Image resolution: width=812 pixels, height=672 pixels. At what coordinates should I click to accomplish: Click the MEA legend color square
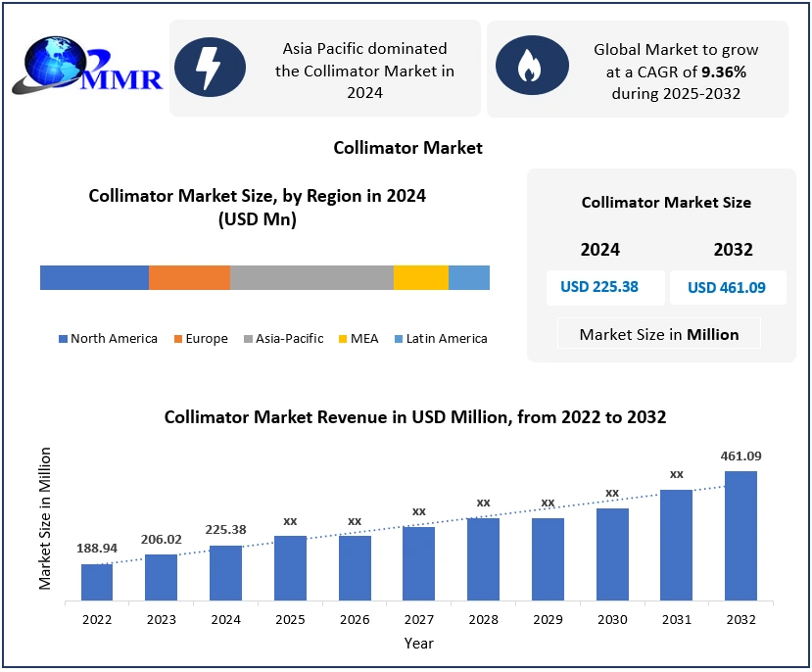tap(345, 339)
